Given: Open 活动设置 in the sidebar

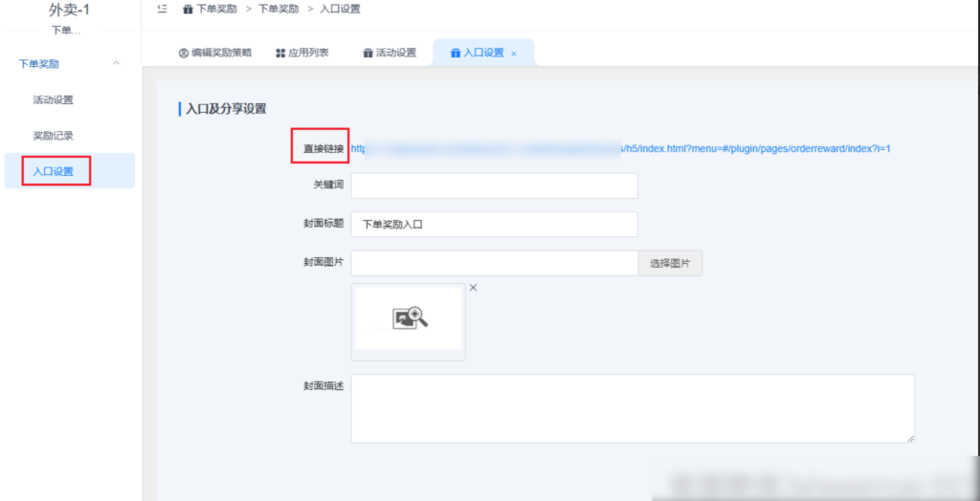Looking at the screenshot, I should (x=54, y=100).
